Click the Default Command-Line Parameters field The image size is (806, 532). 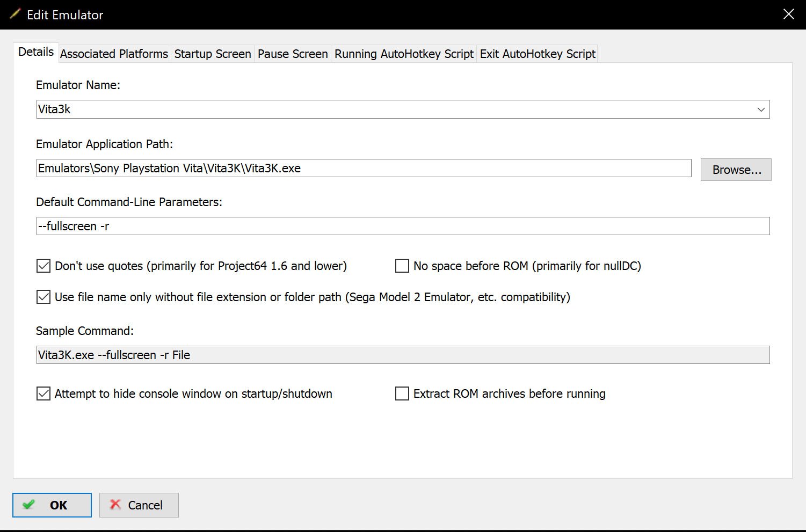pos(403,226)
